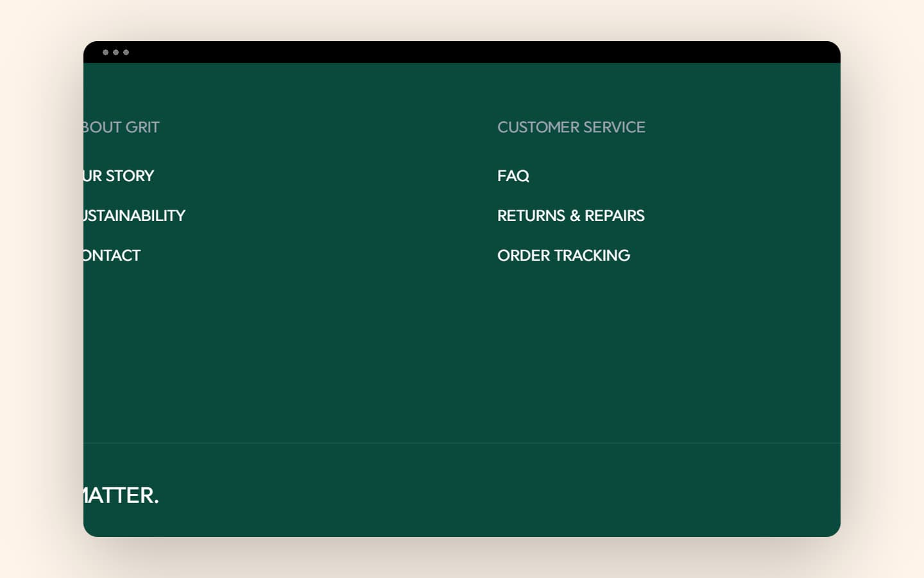Select the MATTER. footer tagline text
The height and width of the screenshot is (578, 924).
pyautogui.click(x=121, y=495)
